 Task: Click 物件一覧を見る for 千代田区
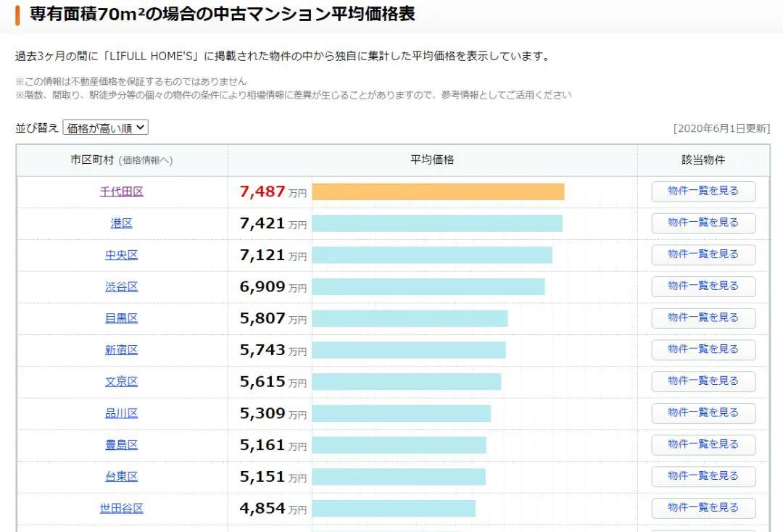click(x=703, y=191)
